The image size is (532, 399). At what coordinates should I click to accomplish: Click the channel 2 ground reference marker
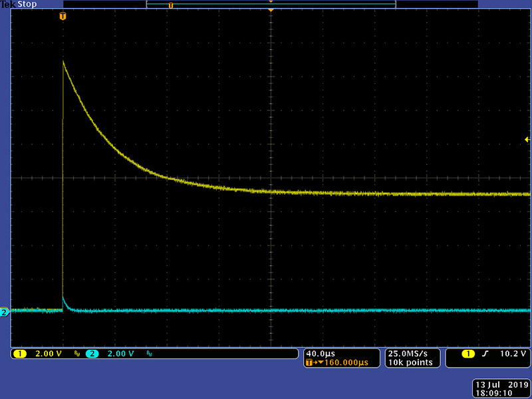pyautogui.click(x=4, y=312)
